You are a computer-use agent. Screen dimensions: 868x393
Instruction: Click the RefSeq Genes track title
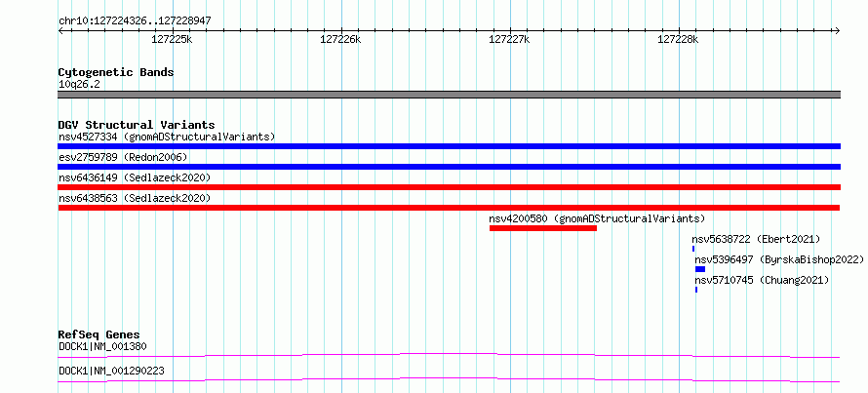coord(99,334)
